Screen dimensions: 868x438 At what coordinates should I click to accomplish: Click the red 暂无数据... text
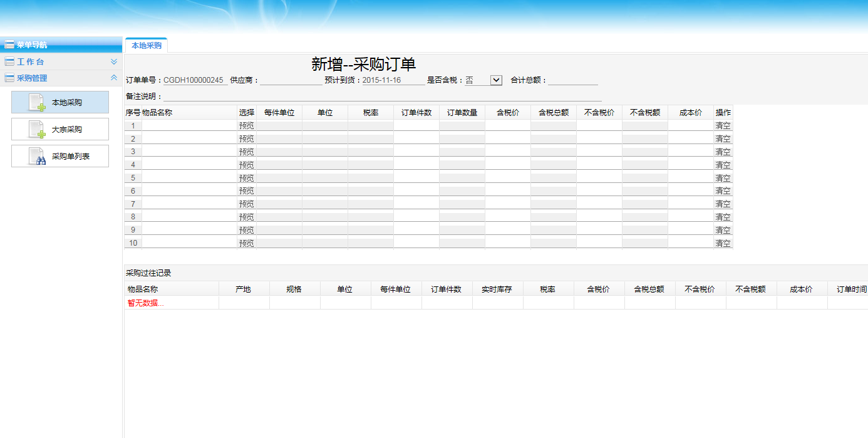point(146,303)
